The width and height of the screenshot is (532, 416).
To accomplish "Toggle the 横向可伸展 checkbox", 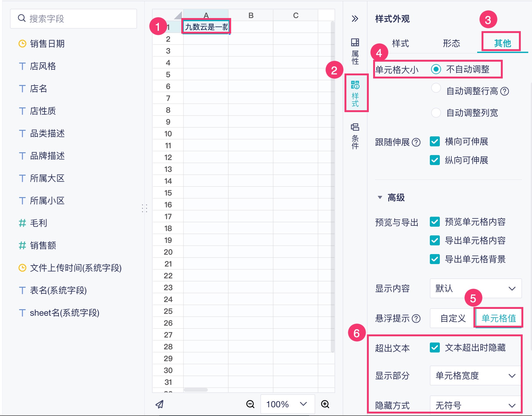I will pos(435,141).
